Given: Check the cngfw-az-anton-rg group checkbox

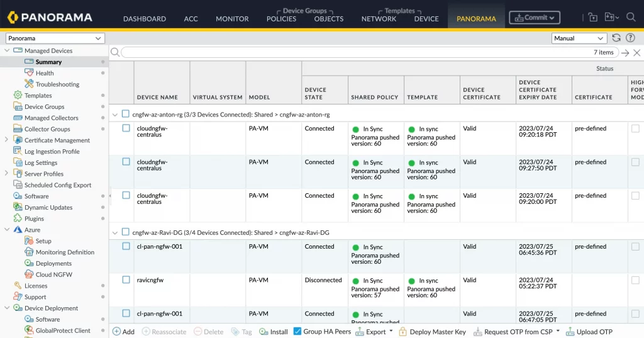Looking at the screenshot, I should [x=126, y=114].
